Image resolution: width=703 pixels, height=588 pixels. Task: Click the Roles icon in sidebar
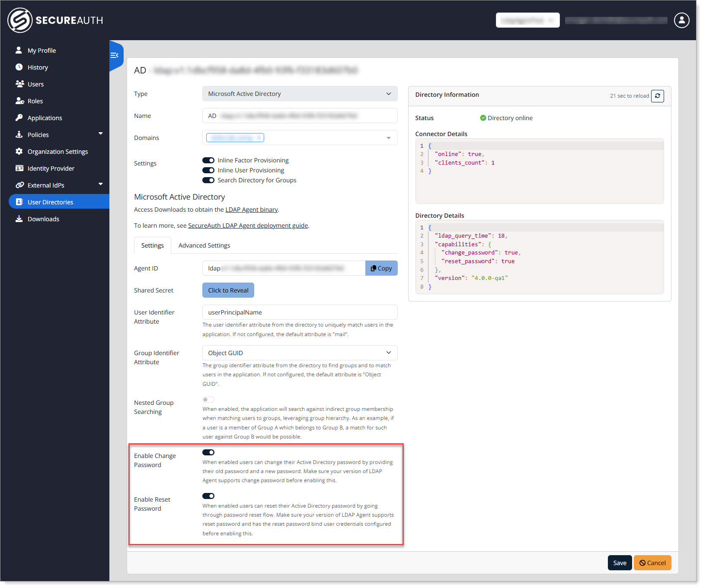pos(19,101)
